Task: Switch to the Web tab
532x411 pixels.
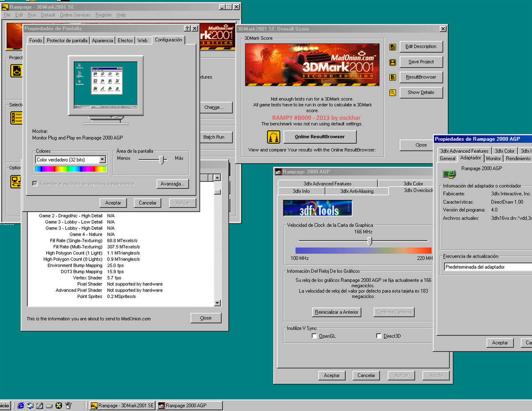Action: 142,40
